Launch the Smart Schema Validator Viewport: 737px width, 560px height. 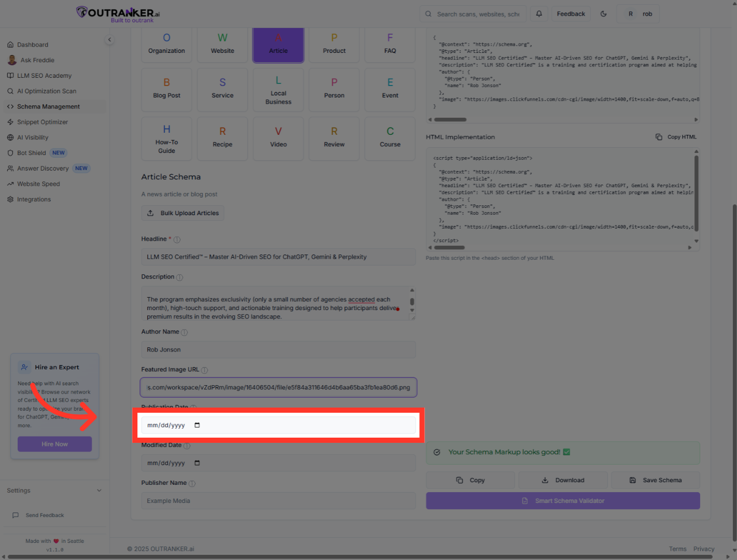click(563, 501)
